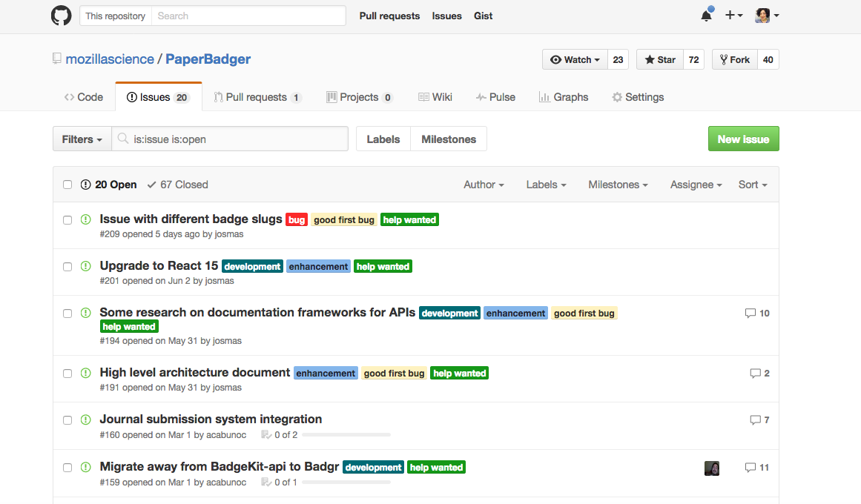Open the plus create-new menu
The width and height of the screenshot is (861, 504).
(x=734, y=16)
